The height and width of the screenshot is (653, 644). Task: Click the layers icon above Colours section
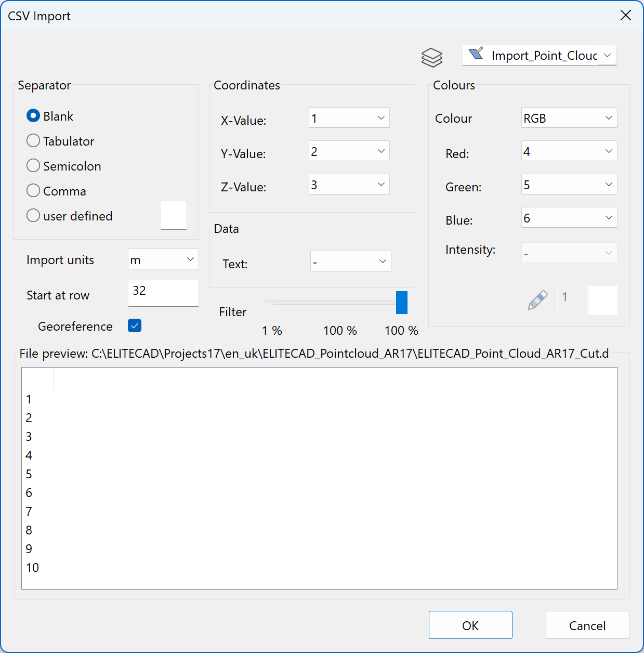point(432,57)
